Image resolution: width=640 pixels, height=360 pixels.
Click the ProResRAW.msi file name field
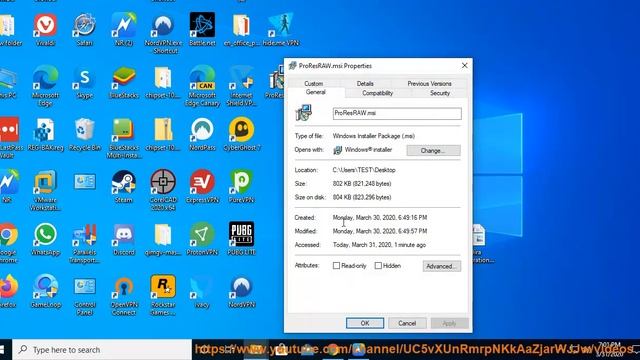point(397,113)
